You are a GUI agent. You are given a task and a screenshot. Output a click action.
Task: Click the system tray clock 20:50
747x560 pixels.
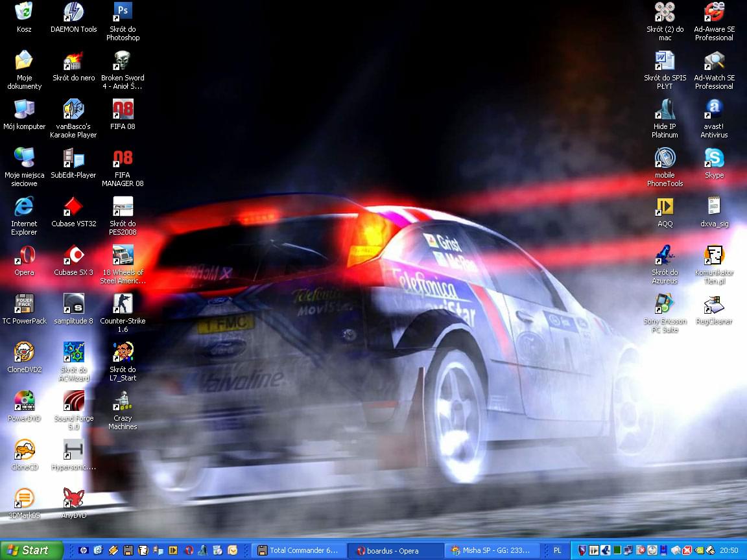pos(729,550)
